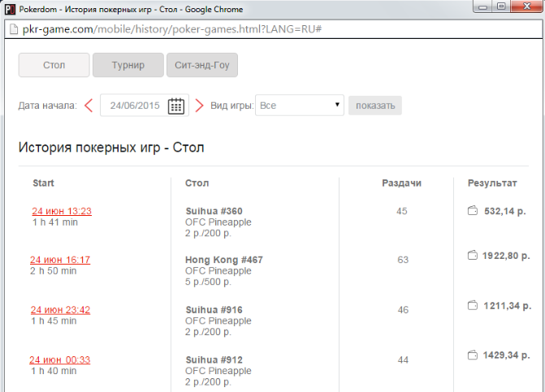Click duration 1 h 41 min
545x392 pixels.
[55, 222]
